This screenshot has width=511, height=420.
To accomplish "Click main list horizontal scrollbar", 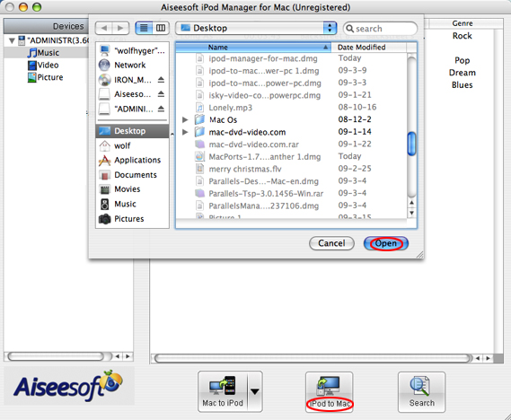I will [313, 358].
